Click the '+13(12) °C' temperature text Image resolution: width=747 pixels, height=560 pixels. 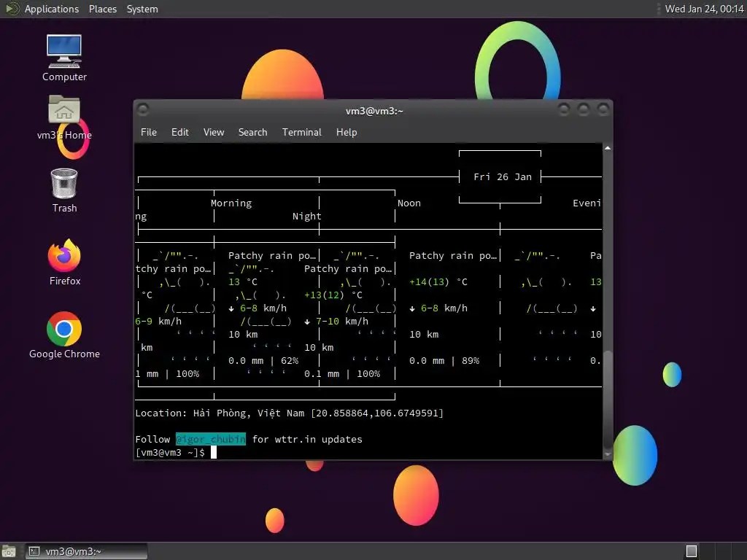point(333,295)
